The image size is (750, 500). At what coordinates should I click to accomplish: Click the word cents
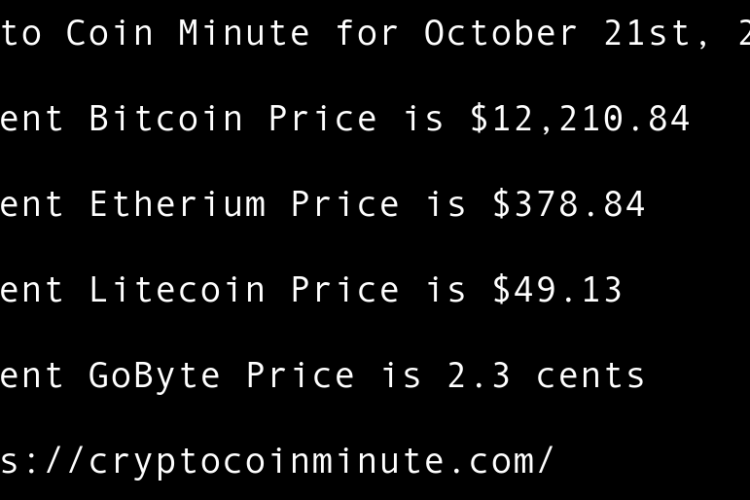(x=590, y=376)
